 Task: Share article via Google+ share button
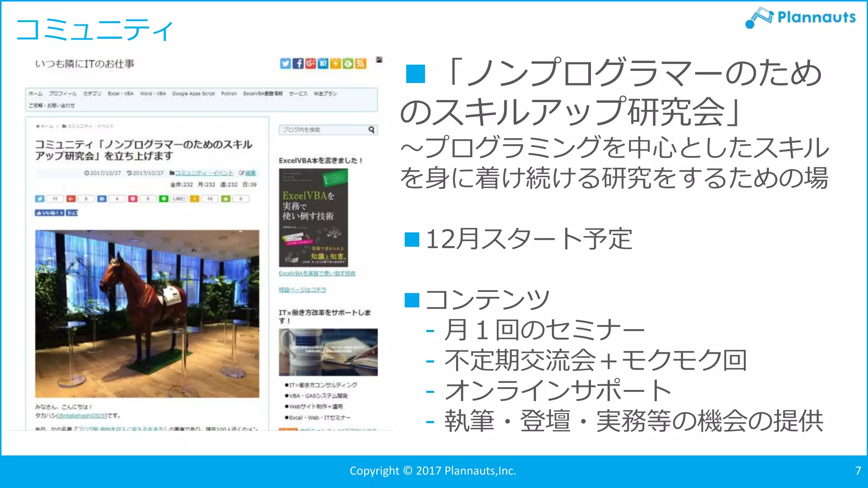tap(71, 199)
